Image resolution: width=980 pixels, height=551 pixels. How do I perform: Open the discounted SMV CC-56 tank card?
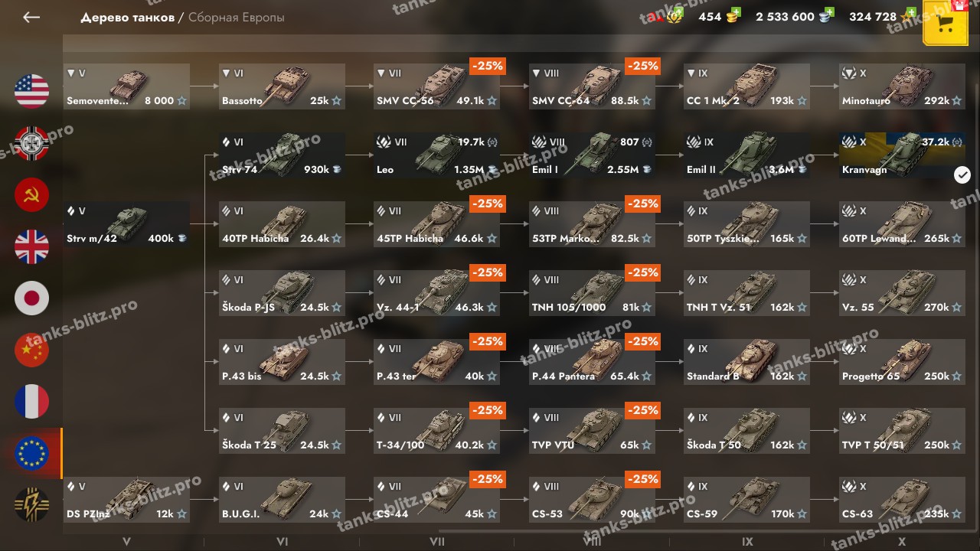tap(437, 86)
